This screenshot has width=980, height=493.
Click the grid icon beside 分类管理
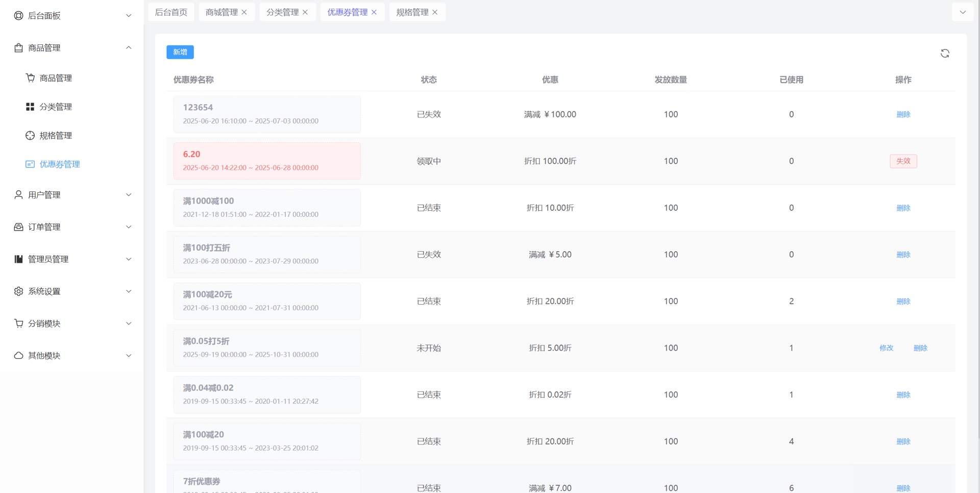(30, 107)
